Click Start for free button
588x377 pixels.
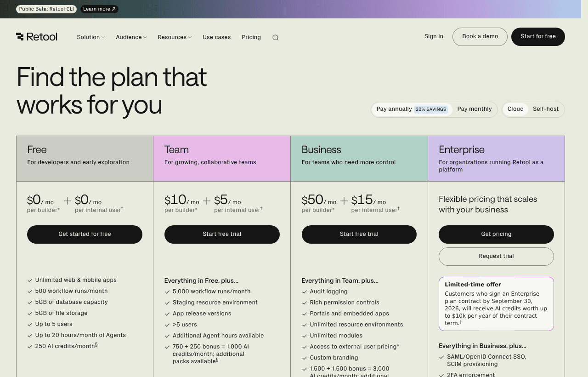pyautogui.click(x=538, y=37)
